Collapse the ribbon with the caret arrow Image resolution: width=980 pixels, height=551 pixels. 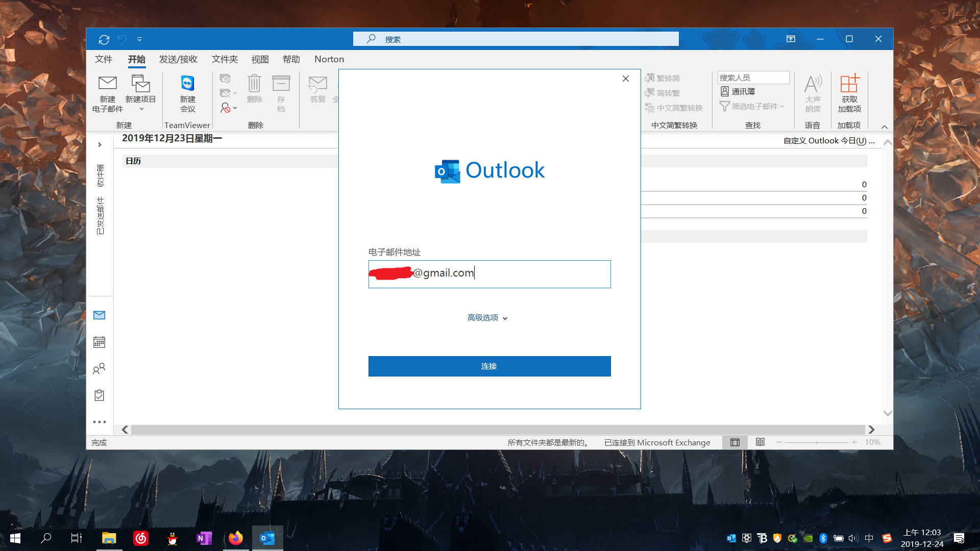tap(885, 127)
